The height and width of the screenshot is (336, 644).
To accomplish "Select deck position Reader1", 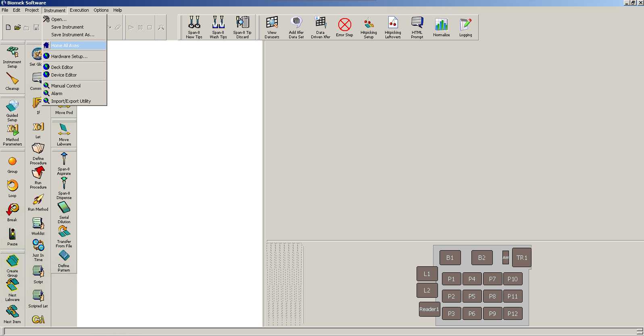I will [x=429, y=309].
